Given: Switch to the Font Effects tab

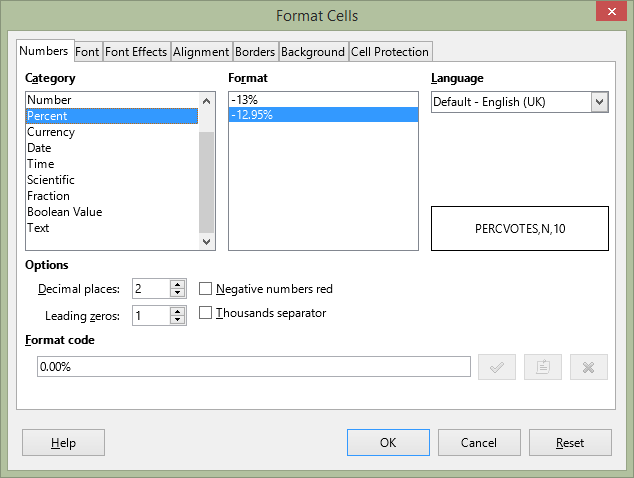Looking at the screenshot, I should 136,52.
